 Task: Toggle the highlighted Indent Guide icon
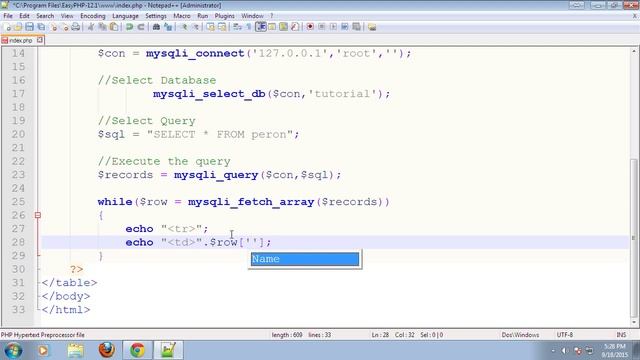(x=261, y=27)
